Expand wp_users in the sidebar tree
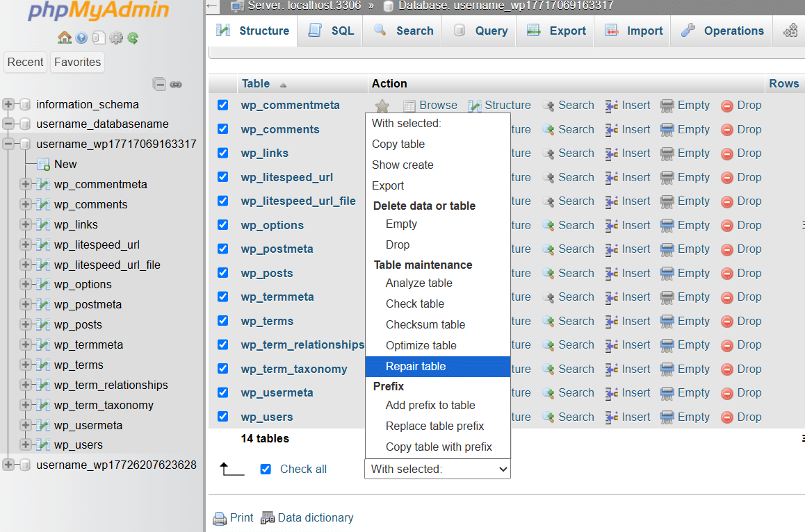 [25, 444]
